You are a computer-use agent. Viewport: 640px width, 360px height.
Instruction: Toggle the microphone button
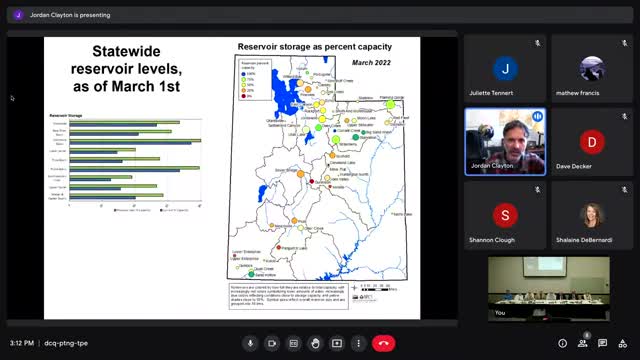pos(250,343)
